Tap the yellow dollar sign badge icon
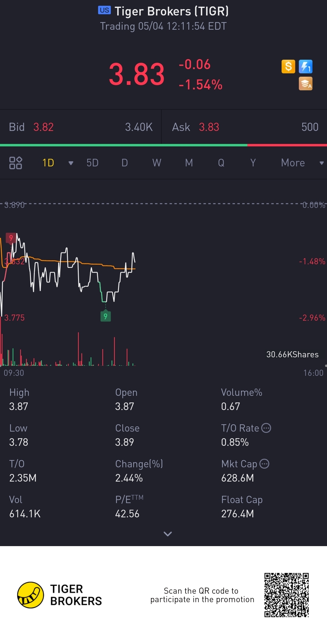This screenshot has width=327, height=644. click(x=288, y=66)
